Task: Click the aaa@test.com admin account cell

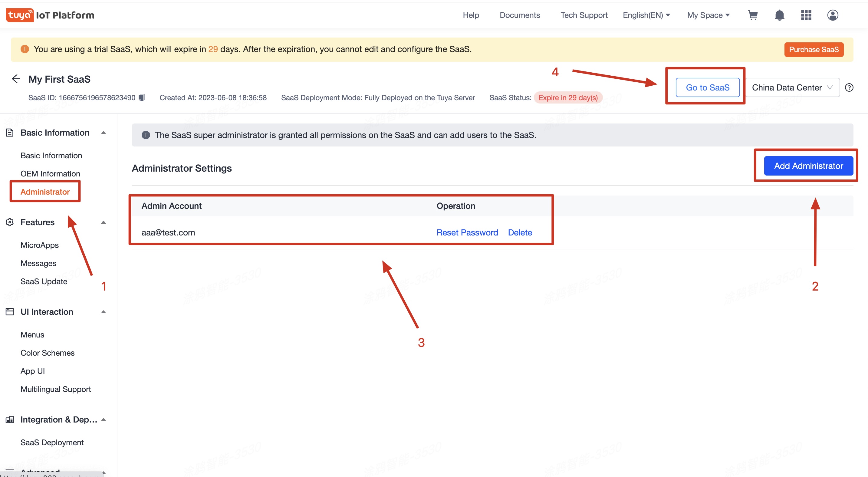Action: point(168,233)
